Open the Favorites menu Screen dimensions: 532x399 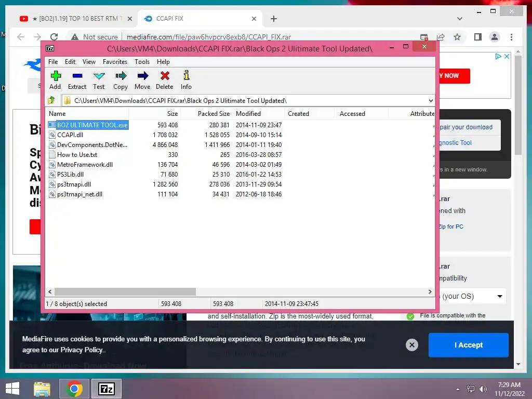115,62
